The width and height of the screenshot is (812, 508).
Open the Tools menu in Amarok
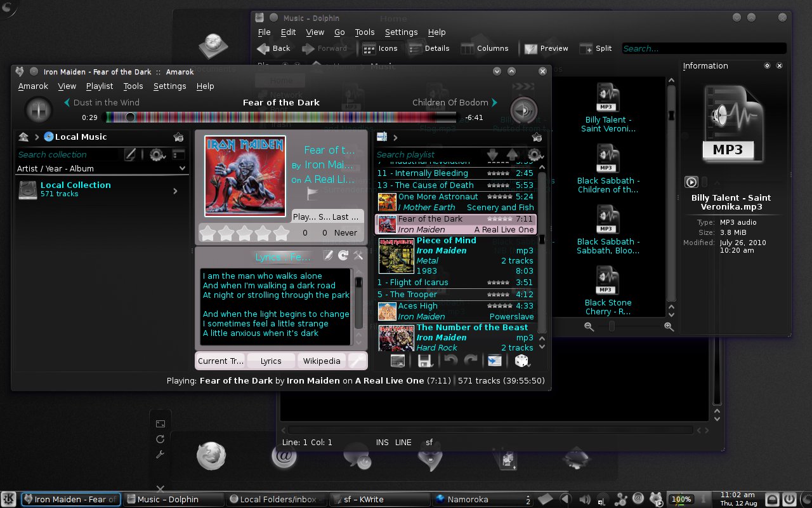[x=133, y=86]
